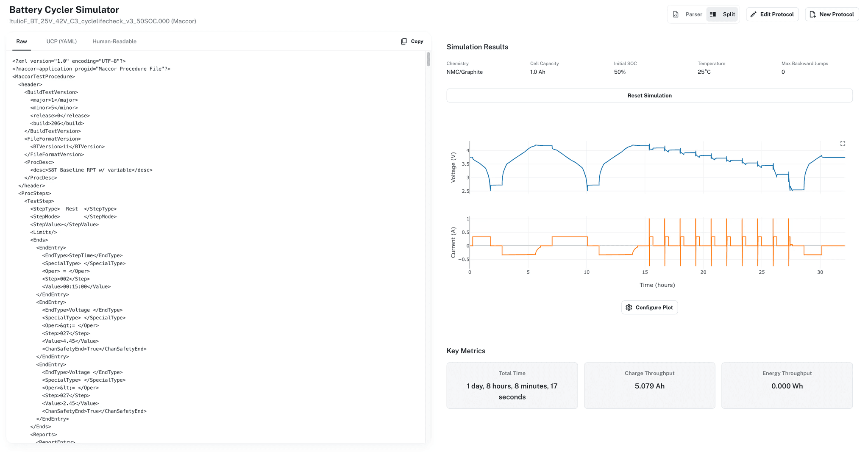This screenshot has width=868, height=452.
Task: Select the Total Time metric card
Action: pos(512,385)
